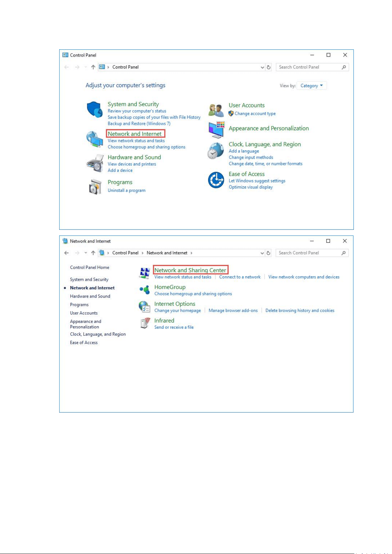Click the Appearance and Personalization monitor icon
The height and width of the screenshot is (554, 392).
click(216, 130)
